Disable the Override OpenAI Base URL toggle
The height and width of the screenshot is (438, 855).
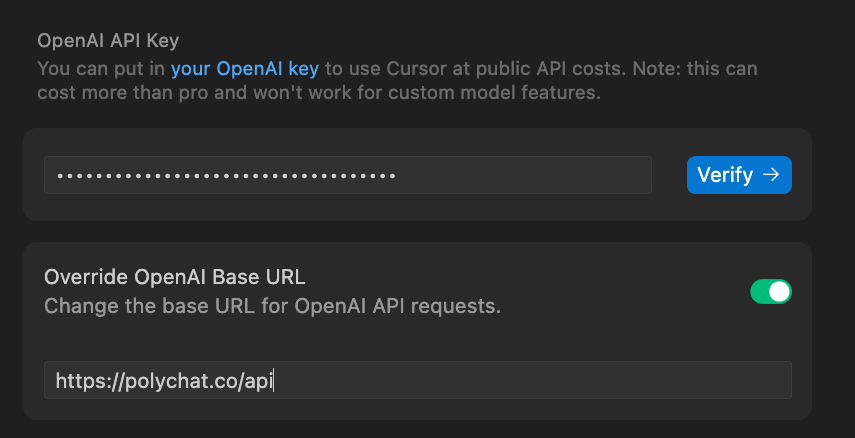tap(770, 291)
